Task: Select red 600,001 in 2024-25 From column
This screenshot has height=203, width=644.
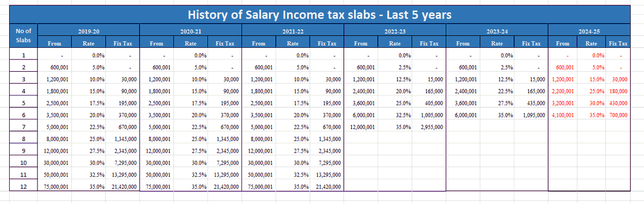Action: click(x=565, y=68)
